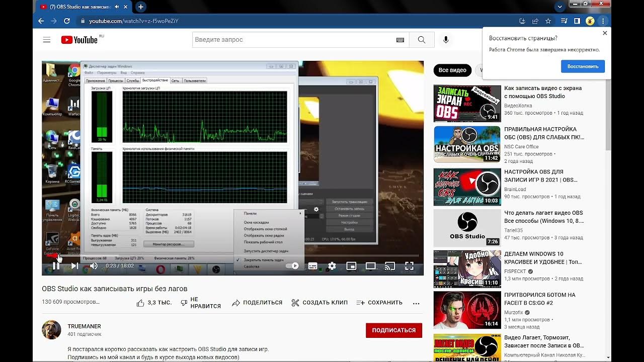Start voice search with microphone
This screenshot has height=362, width=644.
[x=446, y=40]
